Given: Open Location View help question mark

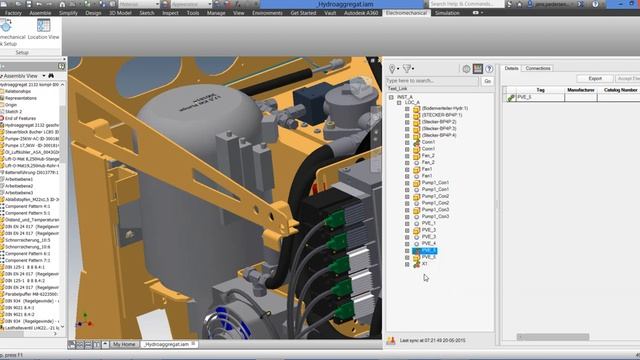Looking at the screenshot, I should (489, 69).
